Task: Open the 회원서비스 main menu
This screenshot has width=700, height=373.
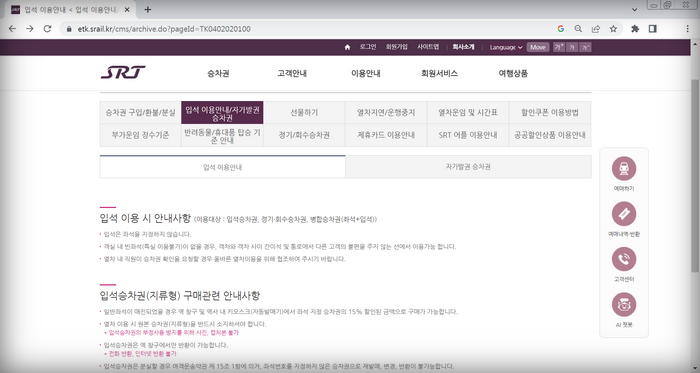Action: pos(439,73)
